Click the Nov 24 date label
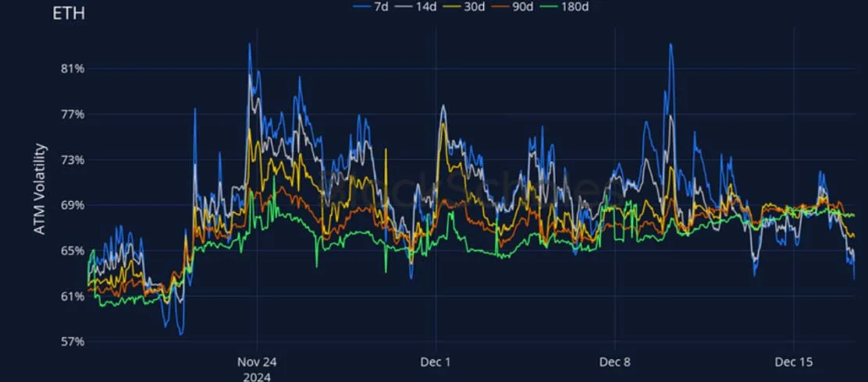The width and height of the screenshot is (868, 382). 257,362
